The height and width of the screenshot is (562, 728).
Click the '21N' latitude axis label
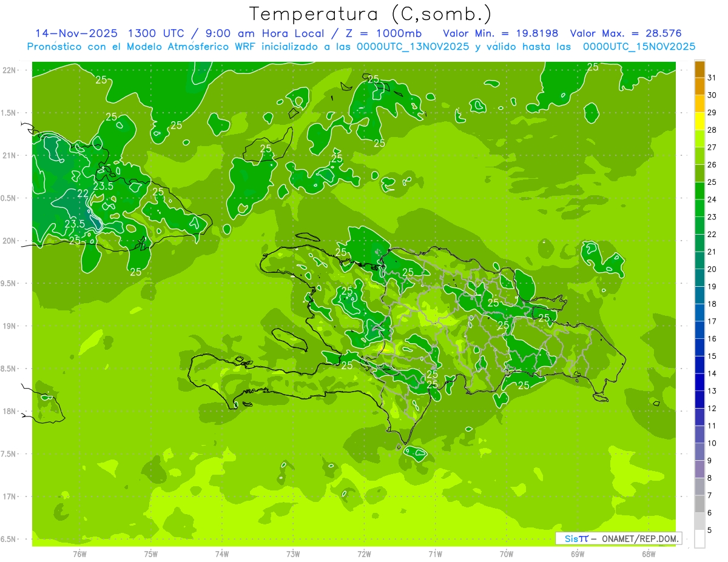coord(8,155)
